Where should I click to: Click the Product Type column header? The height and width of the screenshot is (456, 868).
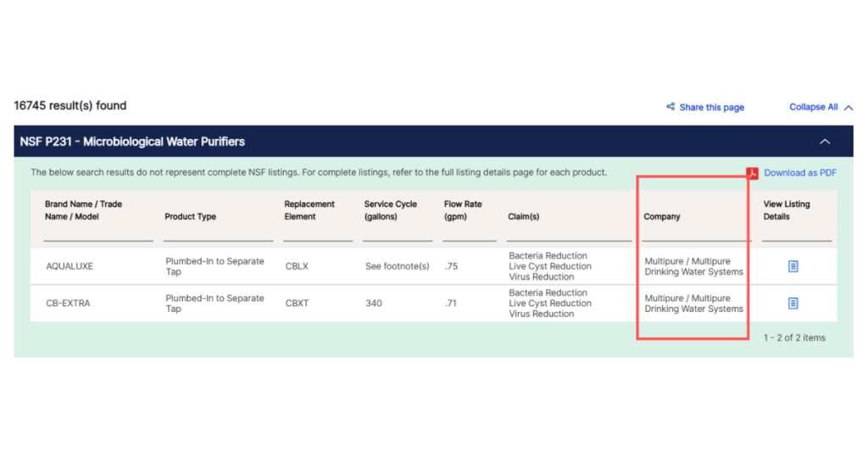point(190,217)
